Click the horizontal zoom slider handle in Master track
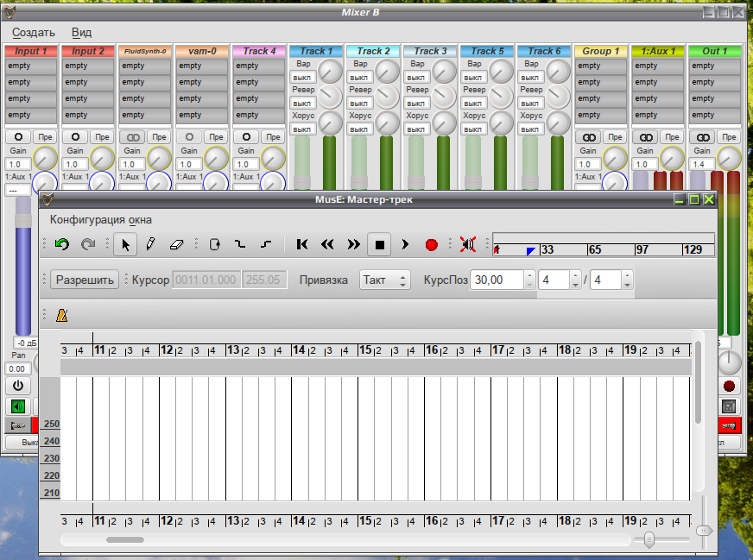This screenshot has height=560, width=753. [x=649, y=539]
